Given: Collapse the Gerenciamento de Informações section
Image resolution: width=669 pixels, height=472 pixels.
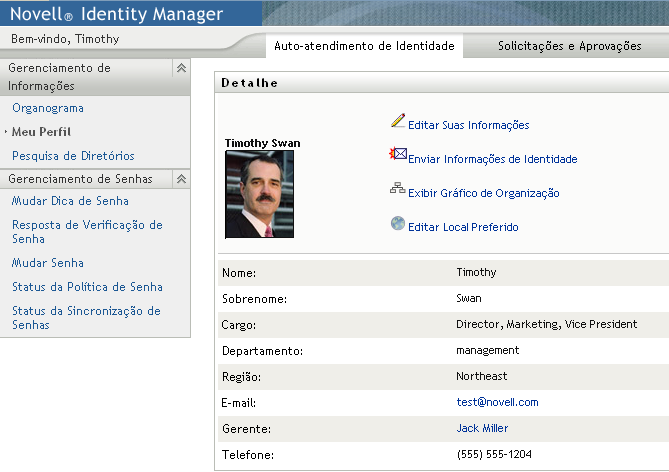Looking at the screenshot, I should pos(181,68).
